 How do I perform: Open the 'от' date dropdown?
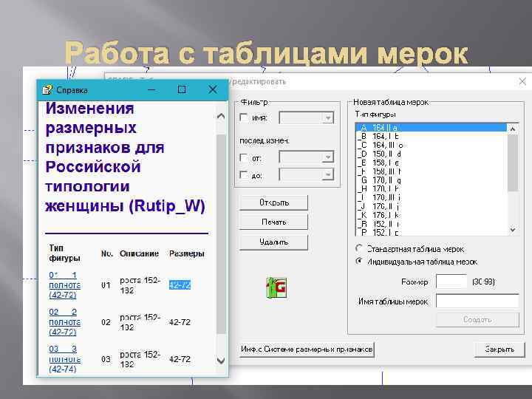(328, 157)
